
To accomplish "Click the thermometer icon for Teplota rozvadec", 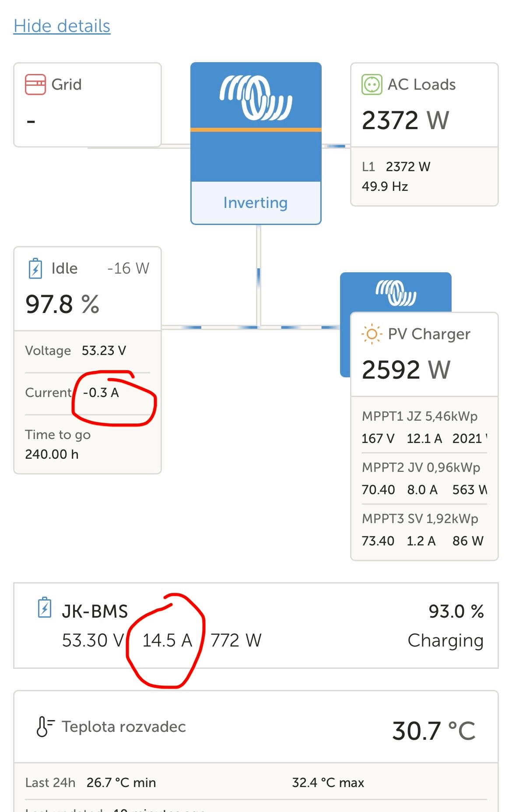I will pyautogui.click(x=44, y=727).
